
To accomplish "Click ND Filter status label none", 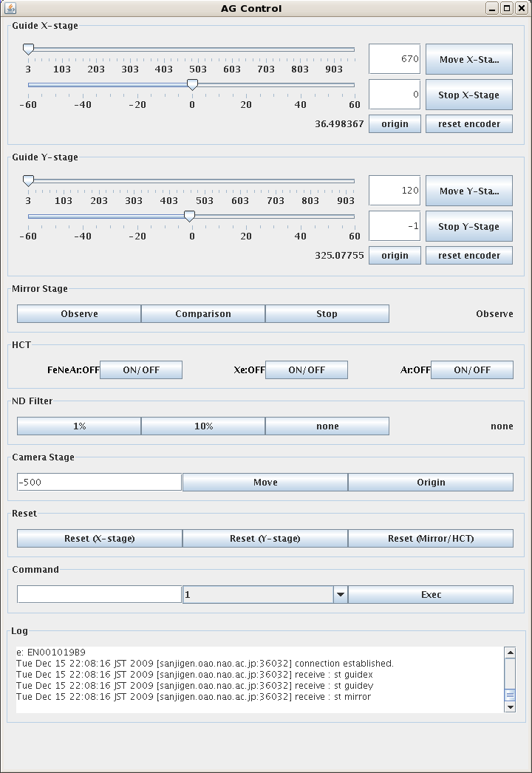I will [502, 426].
